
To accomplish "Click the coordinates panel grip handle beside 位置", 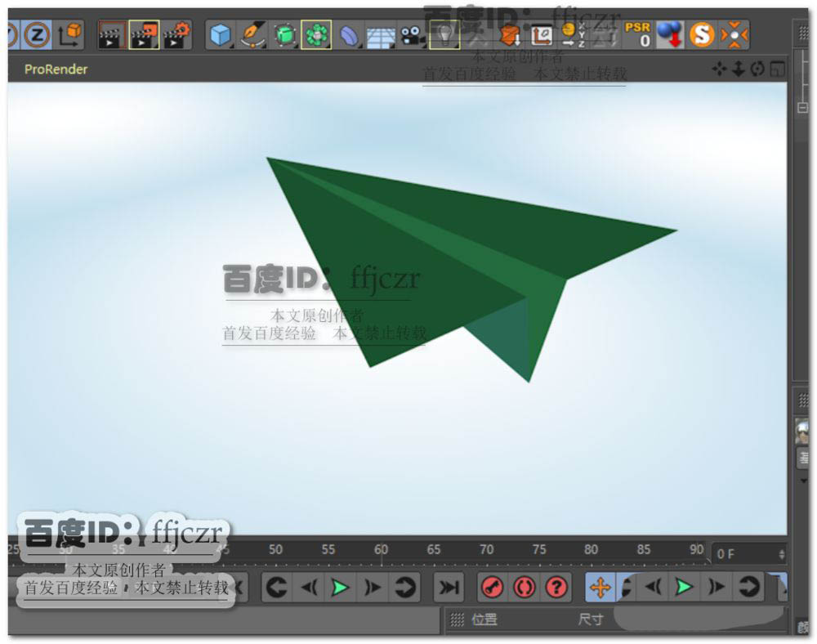I will click(457, 619).
